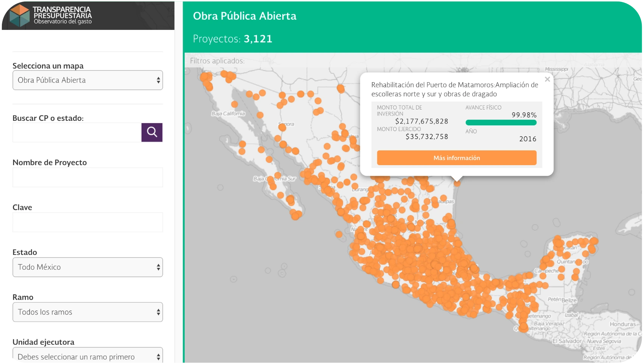Open the 'Selecciona un mapa' dropdown
Screen dimensions: 644x364
(x=88, y=80)
